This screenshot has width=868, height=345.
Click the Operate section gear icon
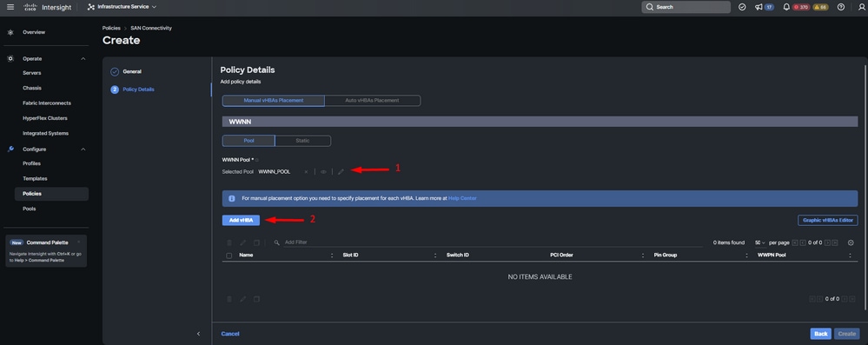click(x=10, y=58)
